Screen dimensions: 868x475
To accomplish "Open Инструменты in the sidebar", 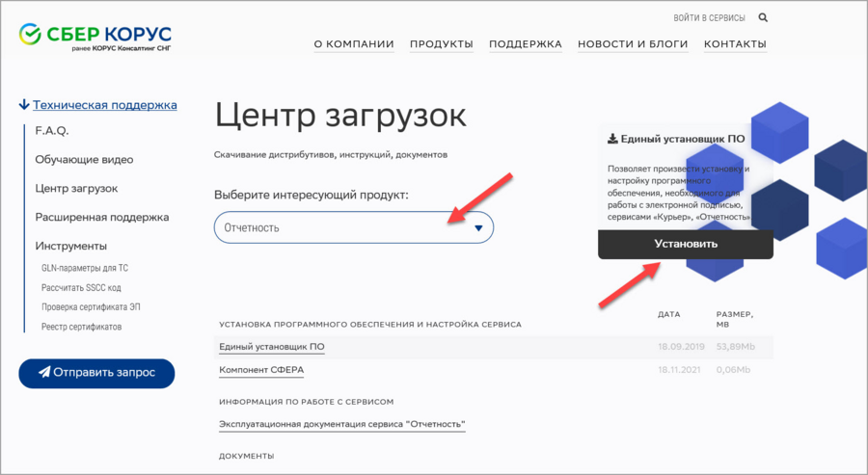I will [x=70, y=246].
